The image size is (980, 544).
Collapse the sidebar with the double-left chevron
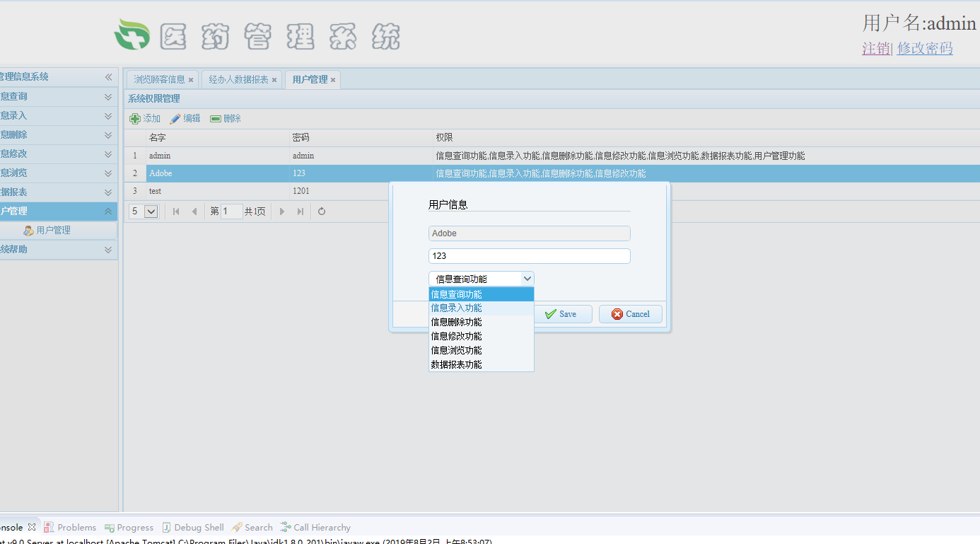coord(109,77)
